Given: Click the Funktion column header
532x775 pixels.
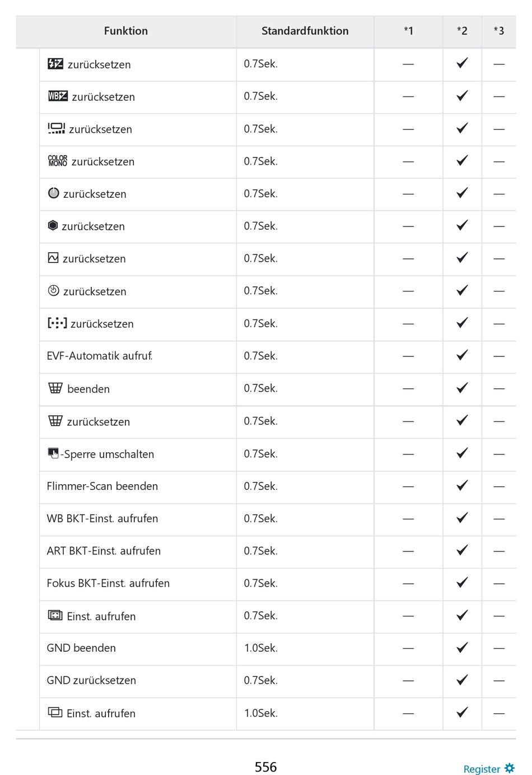Looking at the screenshot, I should point(126,31).
